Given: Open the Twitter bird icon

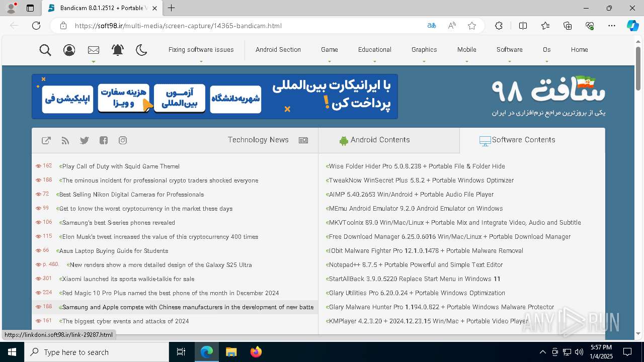Looking at the screenshot, I should [85, 140].
